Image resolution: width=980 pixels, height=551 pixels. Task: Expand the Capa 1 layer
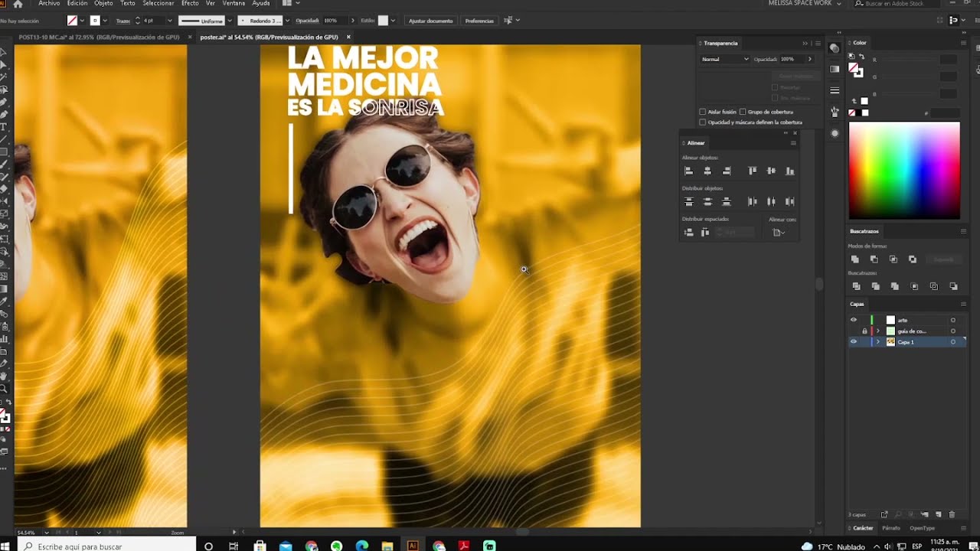[878, 342]
